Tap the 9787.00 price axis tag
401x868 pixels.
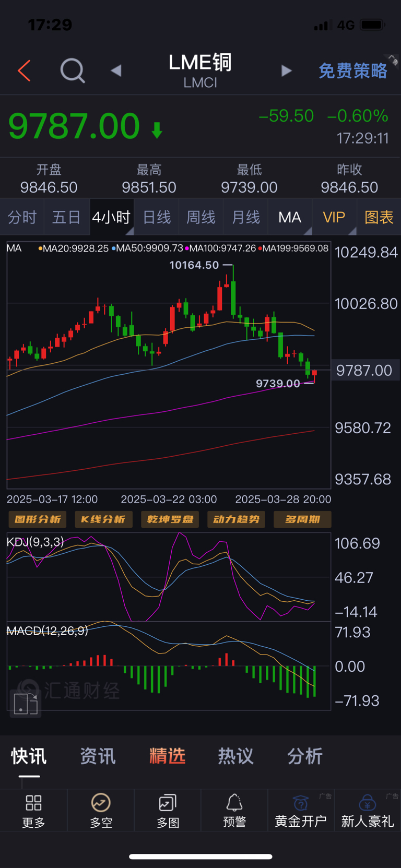[364, 371]
